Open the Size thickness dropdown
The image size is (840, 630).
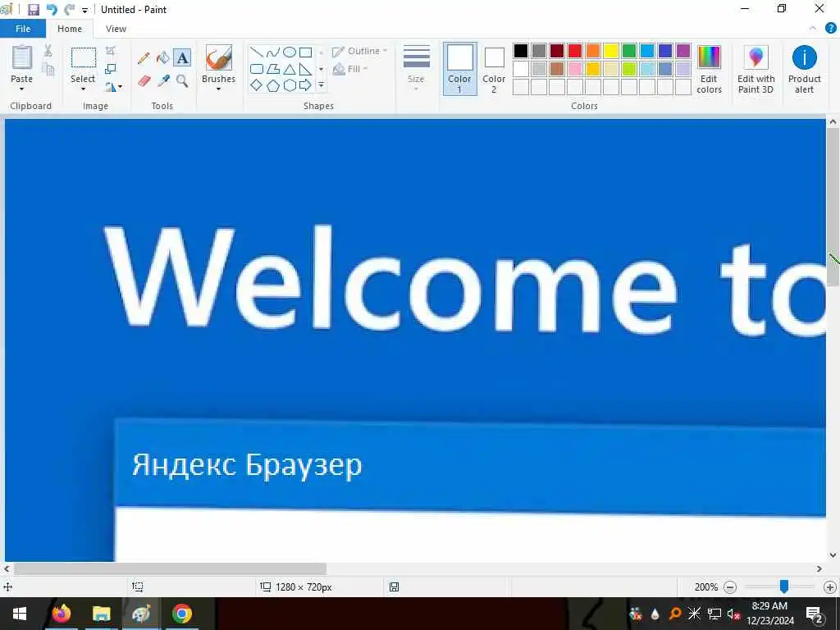click(x=416, y=68)
